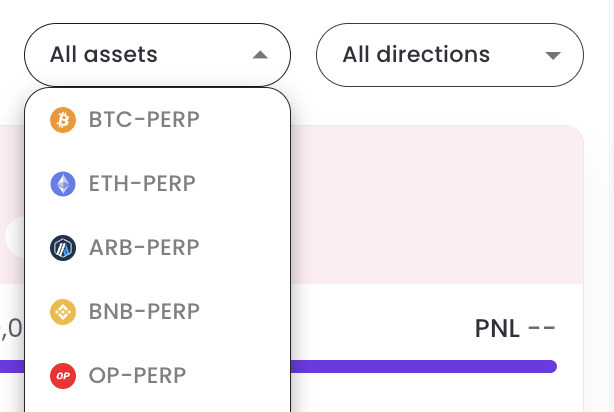The height and width of the screenshot is (412, 614).
Task: Select the BNB-PERP entry
Action: [144, 312]
